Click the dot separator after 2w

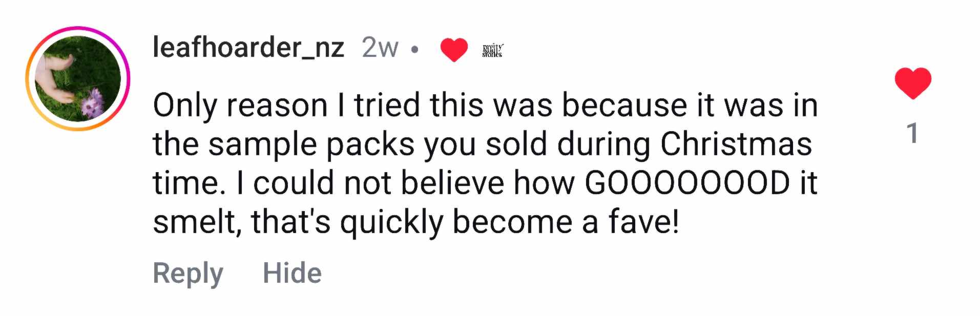pos(415,50)
